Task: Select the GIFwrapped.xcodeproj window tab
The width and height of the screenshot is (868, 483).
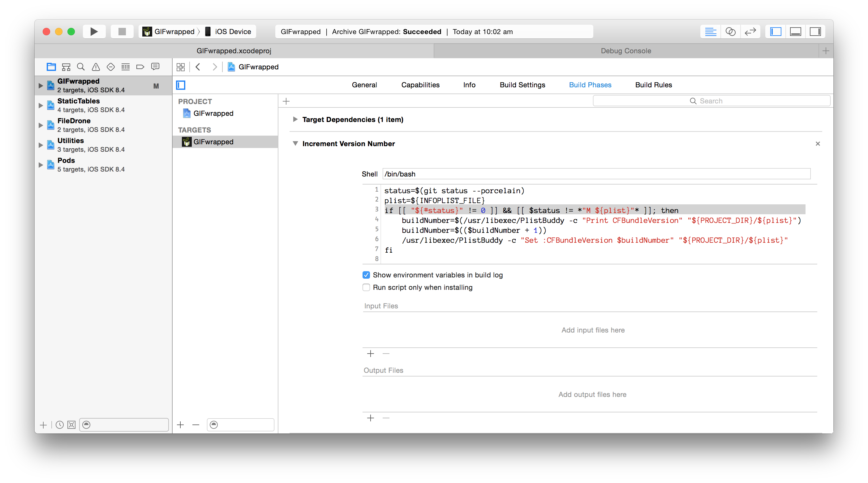Action: point(234,50)
